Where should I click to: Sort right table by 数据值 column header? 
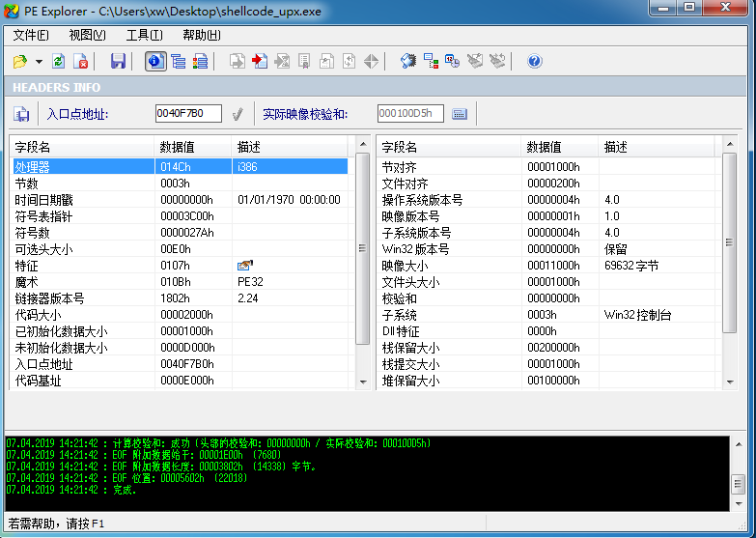point(560,147)
